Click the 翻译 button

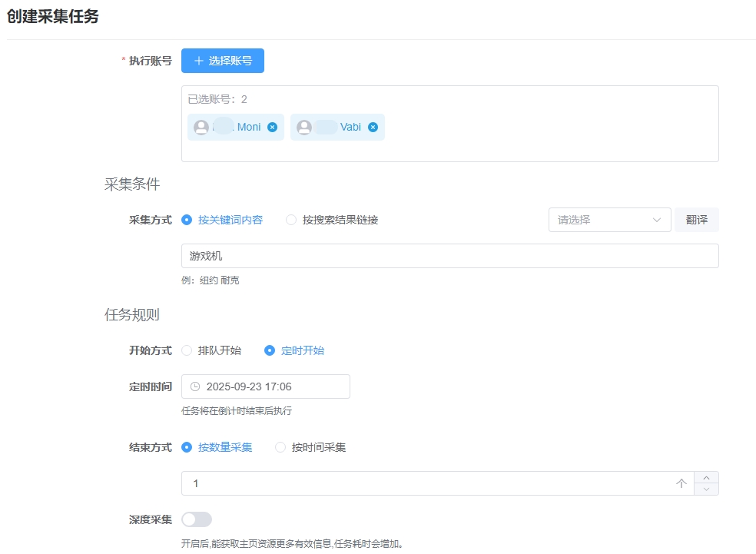696,220
